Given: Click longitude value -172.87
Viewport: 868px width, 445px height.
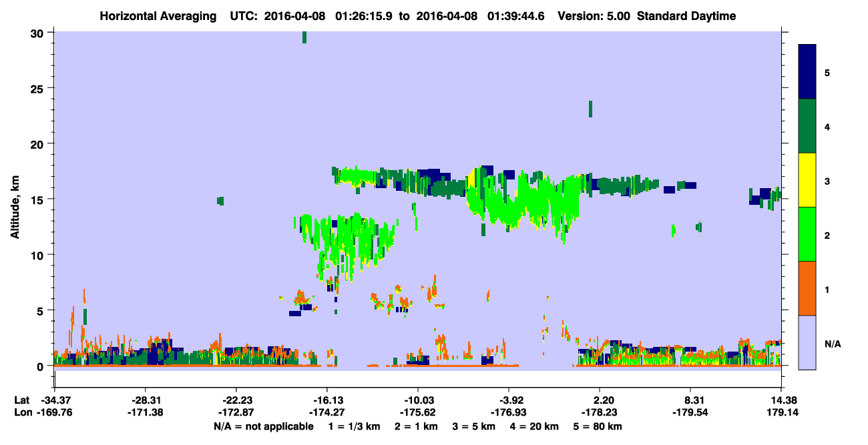Looking at the screenshot, I should click(x=236, y=413).
